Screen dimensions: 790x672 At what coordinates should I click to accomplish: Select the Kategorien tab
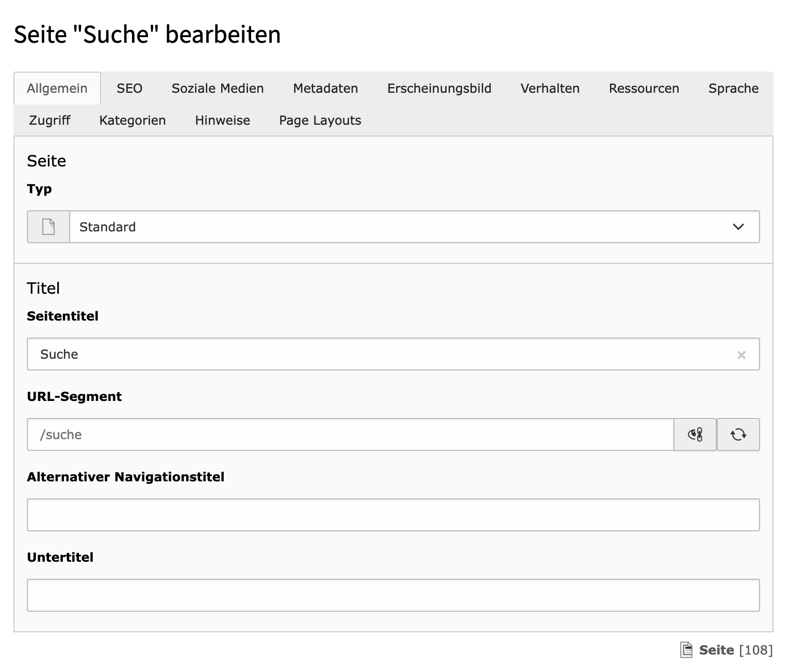[133, 121]
